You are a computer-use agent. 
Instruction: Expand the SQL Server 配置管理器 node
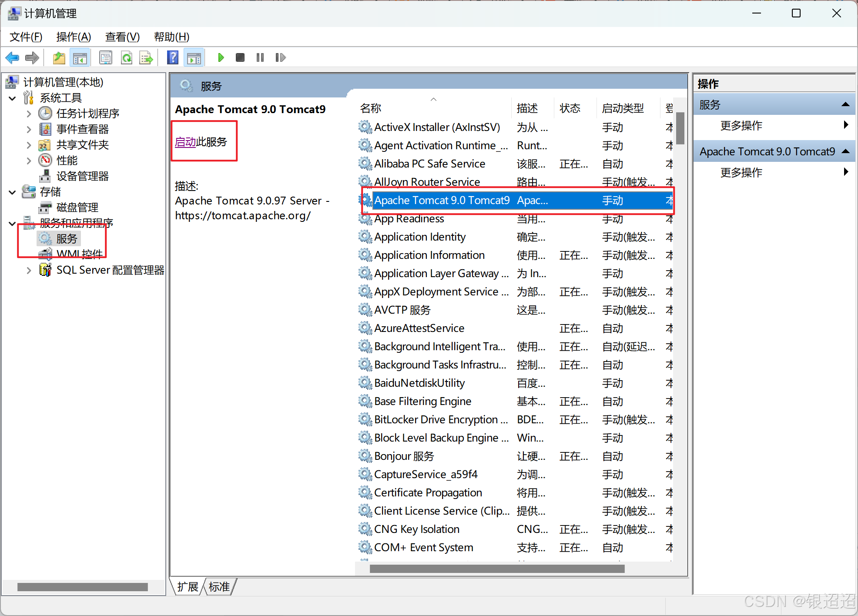[x=29, y=271]
